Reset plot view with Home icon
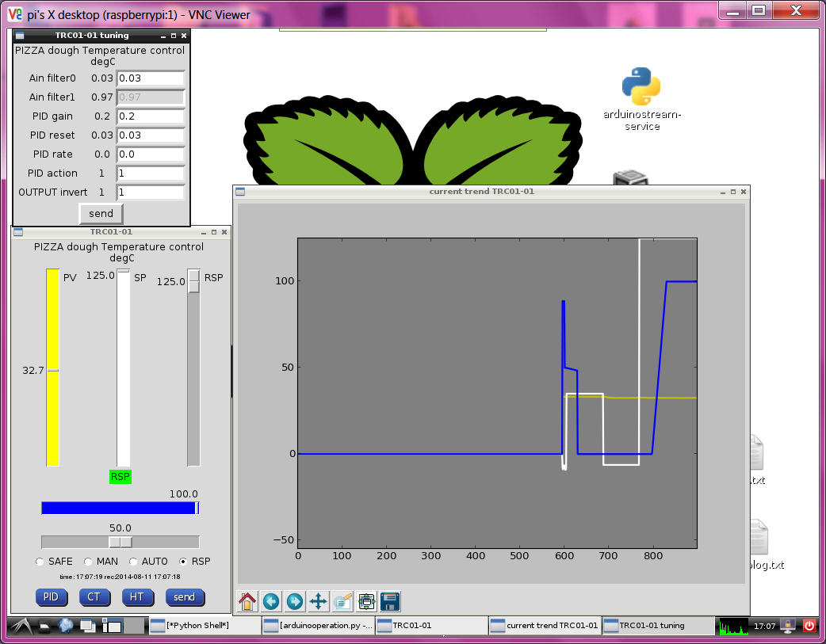 [247, 601]
